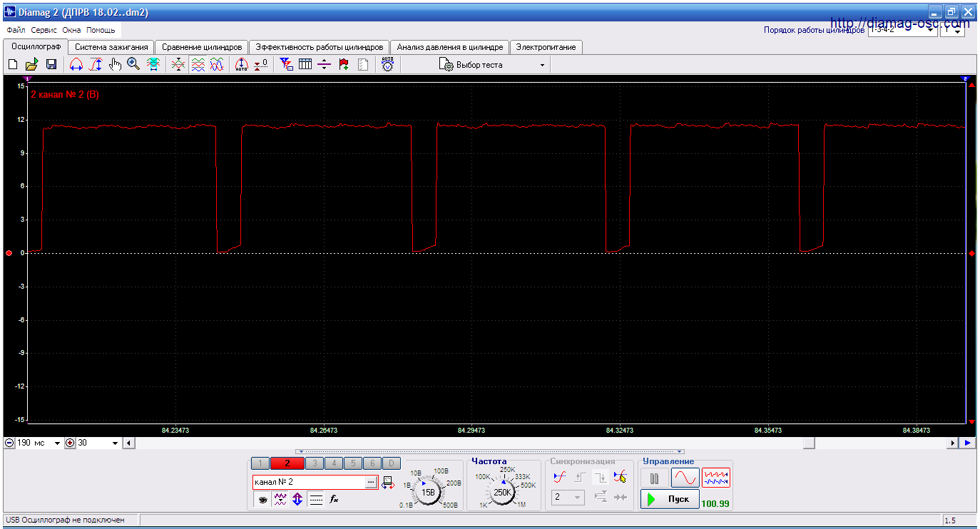Select channel 5 button
This screenshot has height=529, width=980.
pyautogui.click(x=353, y=463)
